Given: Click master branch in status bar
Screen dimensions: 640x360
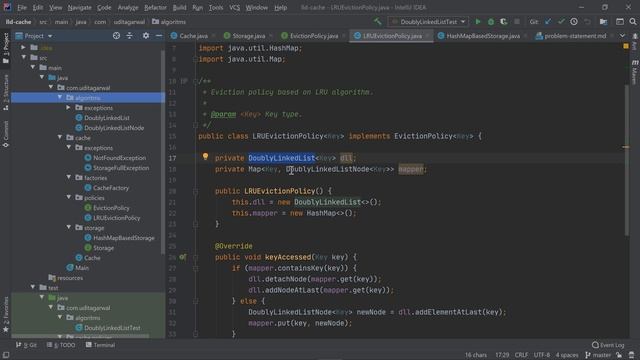Looking at the screenshot, I should (598, 355).
